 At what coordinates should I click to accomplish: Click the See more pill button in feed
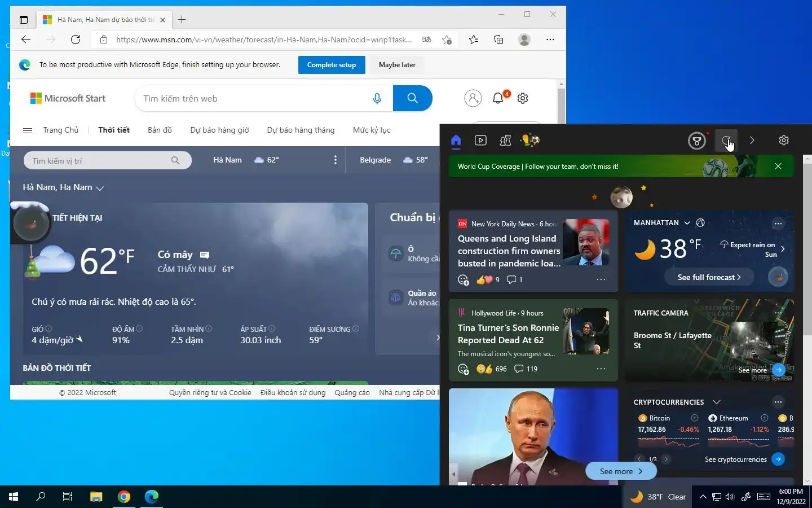[621, 471]
